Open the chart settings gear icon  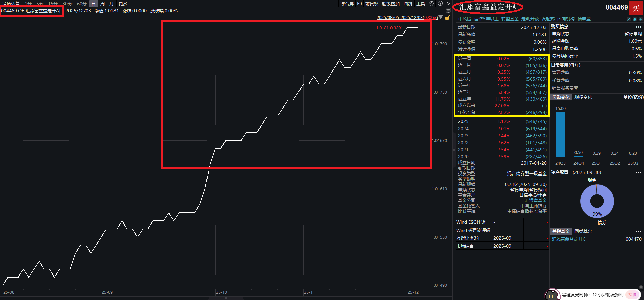[431, 4]
